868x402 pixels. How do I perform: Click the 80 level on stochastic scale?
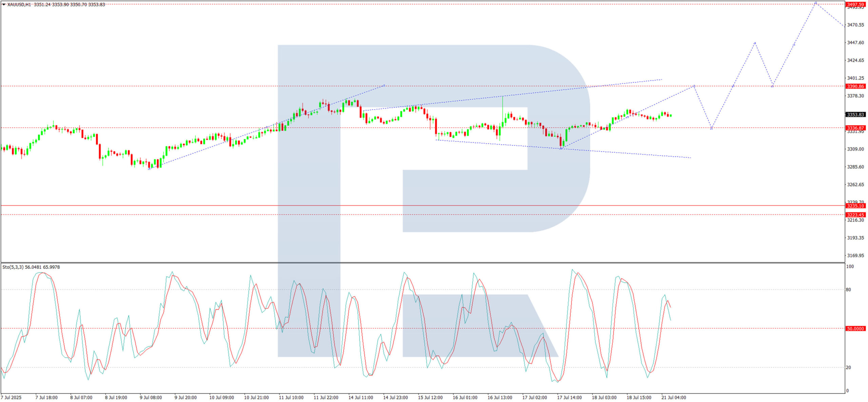pos(848,289)
